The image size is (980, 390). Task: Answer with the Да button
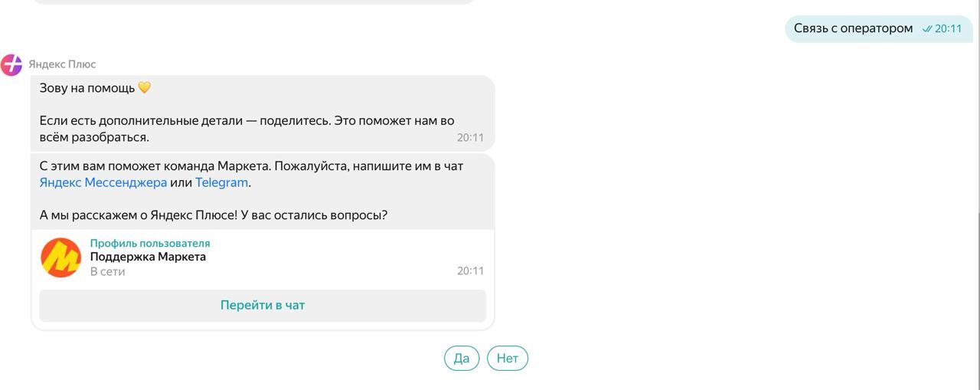462,358
